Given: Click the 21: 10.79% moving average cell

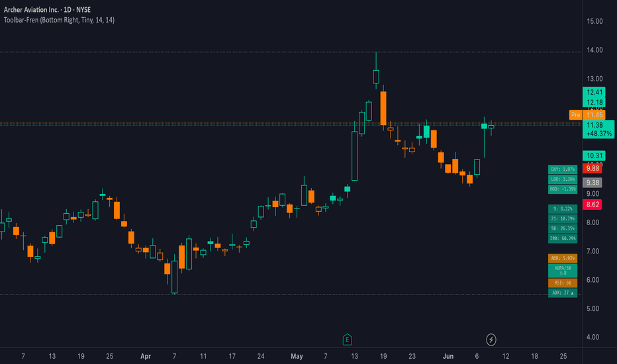Looking at the screenshot, I should (563, 218).
